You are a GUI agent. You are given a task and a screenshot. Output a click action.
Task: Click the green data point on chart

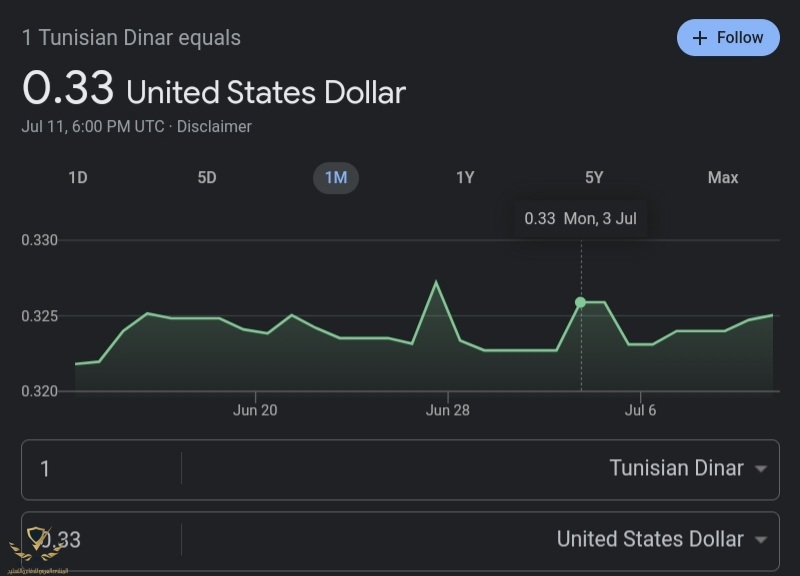coord(581,303)
